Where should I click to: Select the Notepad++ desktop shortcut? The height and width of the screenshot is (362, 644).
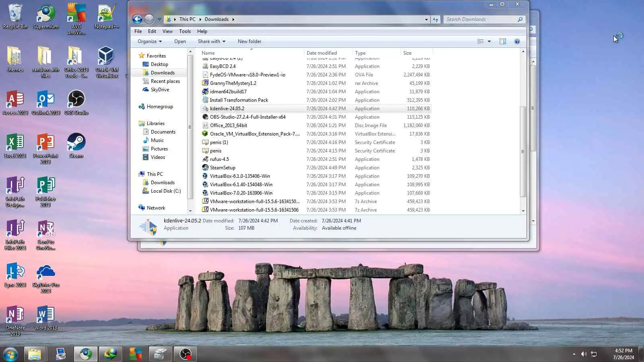(x=107, y=16)
